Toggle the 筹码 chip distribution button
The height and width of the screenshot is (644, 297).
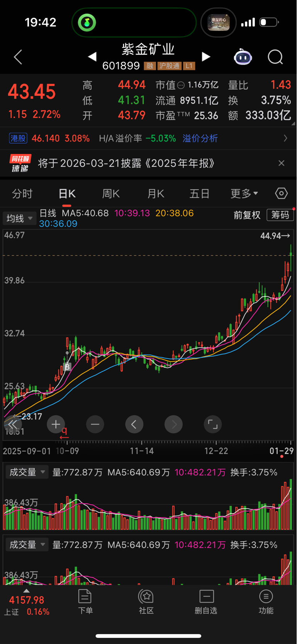click(x=280, y=215)
